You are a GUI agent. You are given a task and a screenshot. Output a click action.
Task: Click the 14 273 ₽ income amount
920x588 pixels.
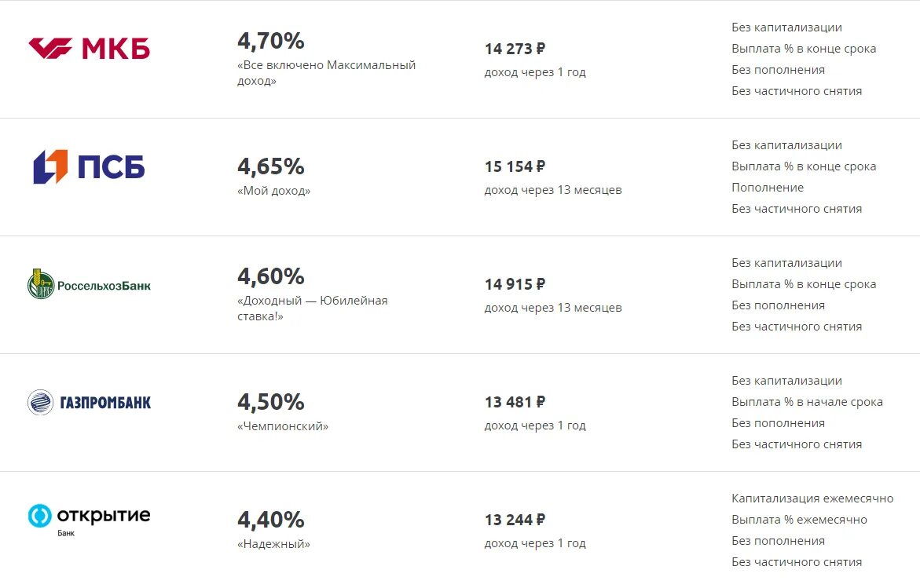(x=515, y=49)
